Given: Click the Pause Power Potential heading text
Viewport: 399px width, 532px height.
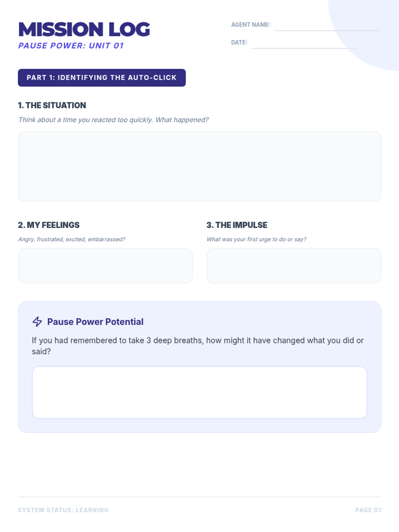Looking at the screenshot, I should click(x=95, y=322).
